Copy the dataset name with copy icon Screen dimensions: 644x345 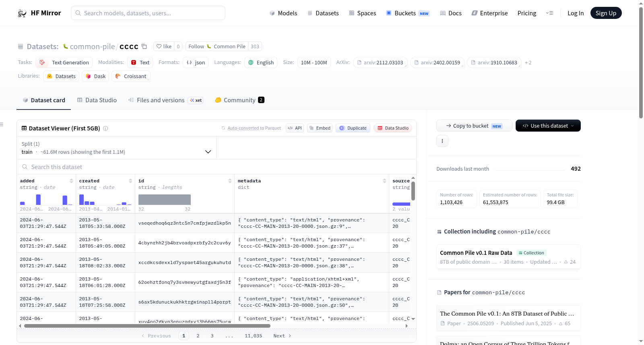pyautogui.click(x=144, y=46)
